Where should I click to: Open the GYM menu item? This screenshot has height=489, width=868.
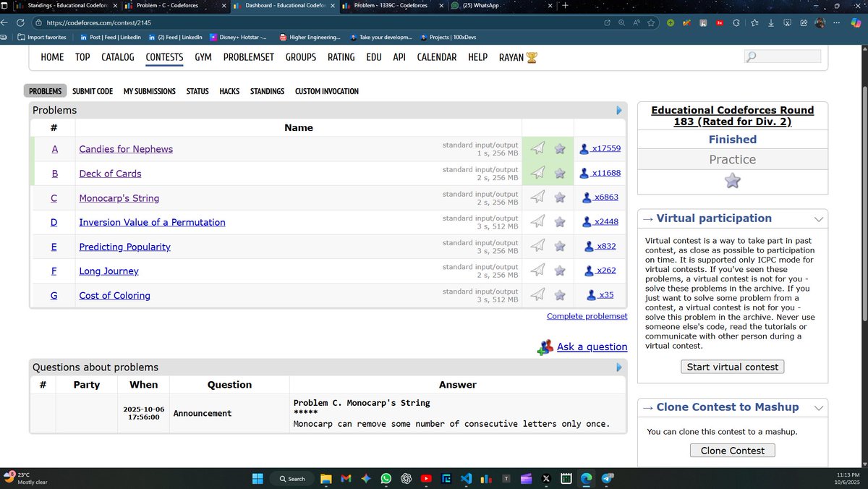coord(203,57)
